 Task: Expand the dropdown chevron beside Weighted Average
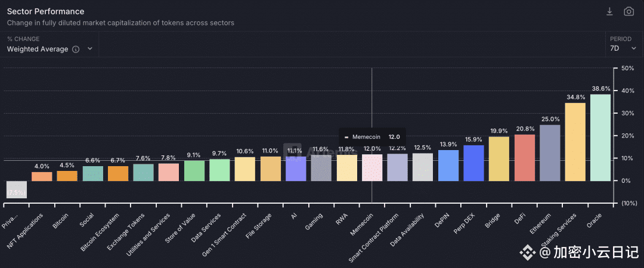tap(90, 49)
